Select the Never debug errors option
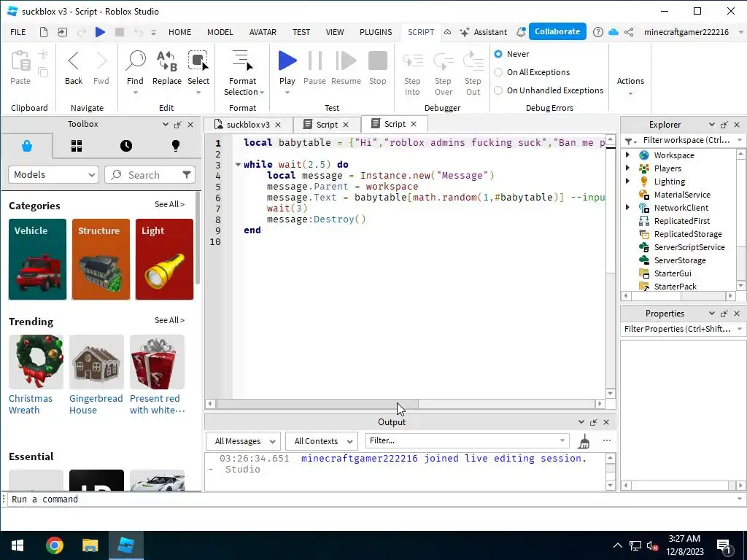747x560 pixels. (498, 54)
